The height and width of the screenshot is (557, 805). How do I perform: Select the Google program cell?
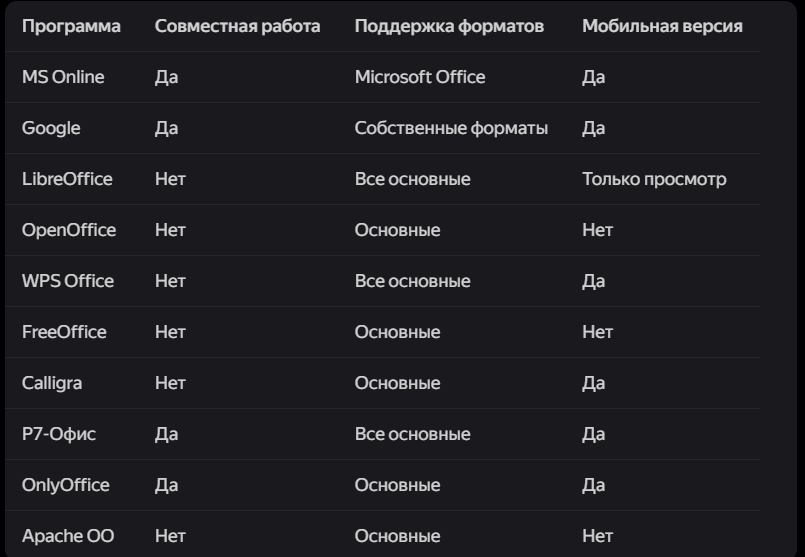51,128
